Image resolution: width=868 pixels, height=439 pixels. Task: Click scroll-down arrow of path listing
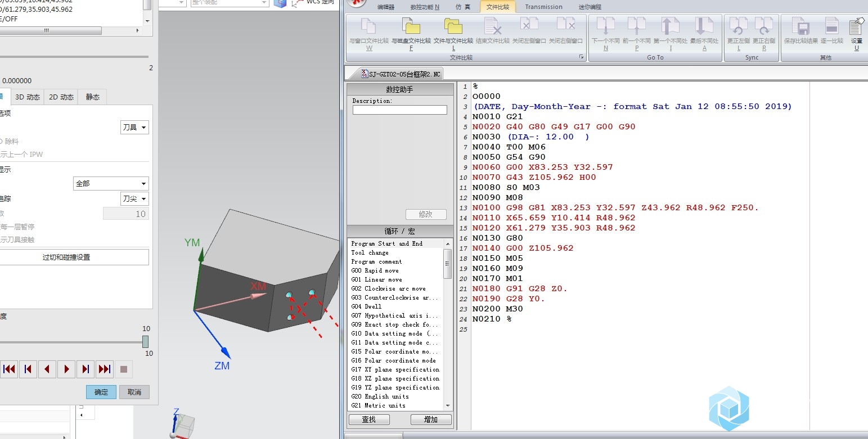point(147,20)
